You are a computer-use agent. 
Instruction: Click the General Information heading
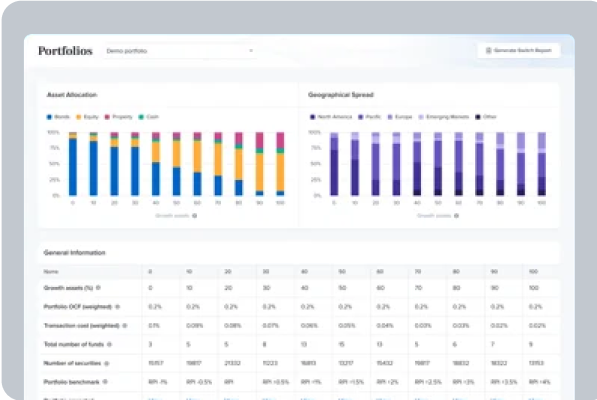(75, 253)
